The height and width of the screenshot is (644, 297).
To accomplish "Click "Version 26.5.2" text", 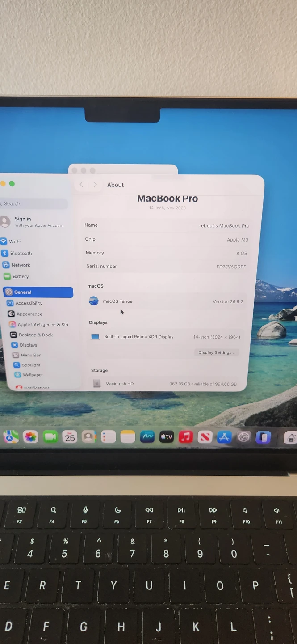I will (228, 301).
